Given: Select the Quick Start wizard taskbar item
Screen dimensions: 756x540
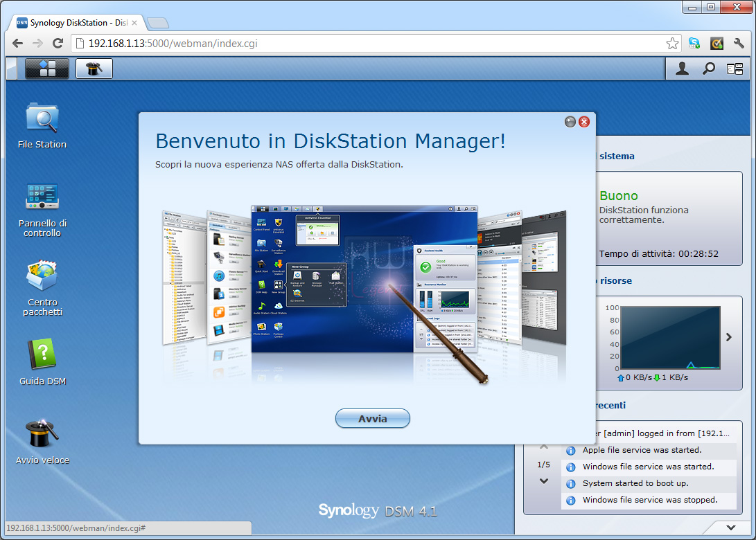Looking at the screenshot, I should tap(94, 69).
